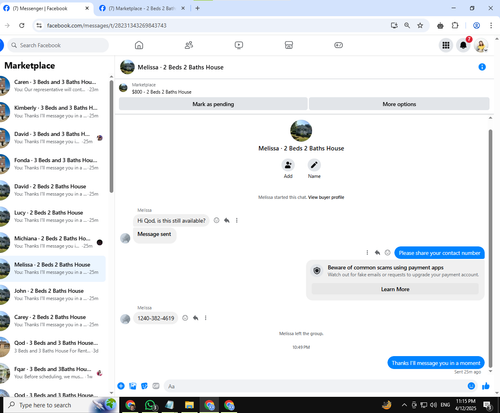Viewport: 500px width, 413px height.
Task: Open John - 2 Beds 2 Baths House conversation
Action: 53,294
